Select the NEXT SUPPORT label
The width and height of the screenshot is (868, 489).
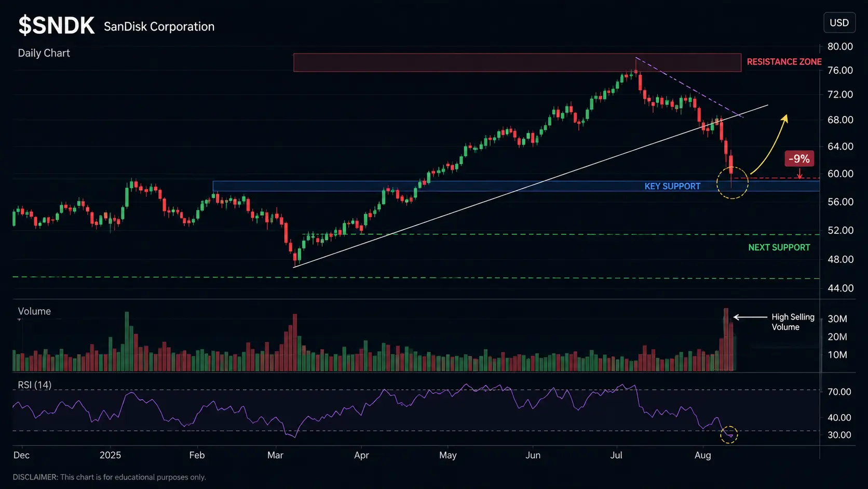(779, 247)
